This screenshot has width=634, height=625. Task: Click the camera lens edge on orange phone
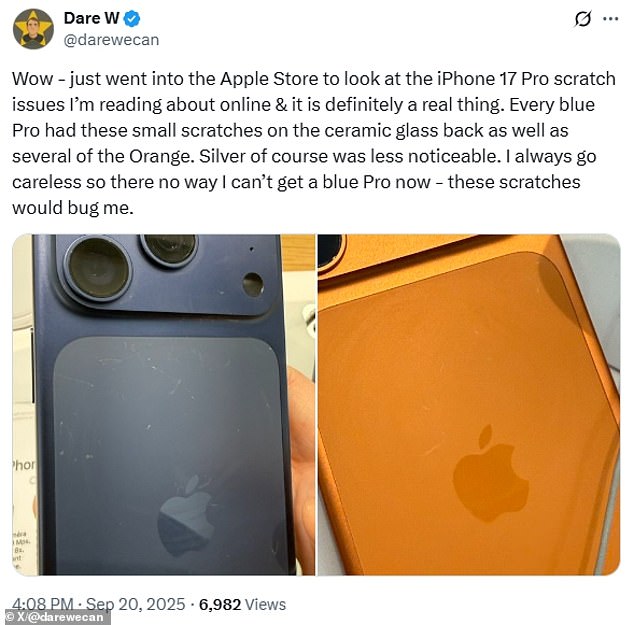point(332,251)
